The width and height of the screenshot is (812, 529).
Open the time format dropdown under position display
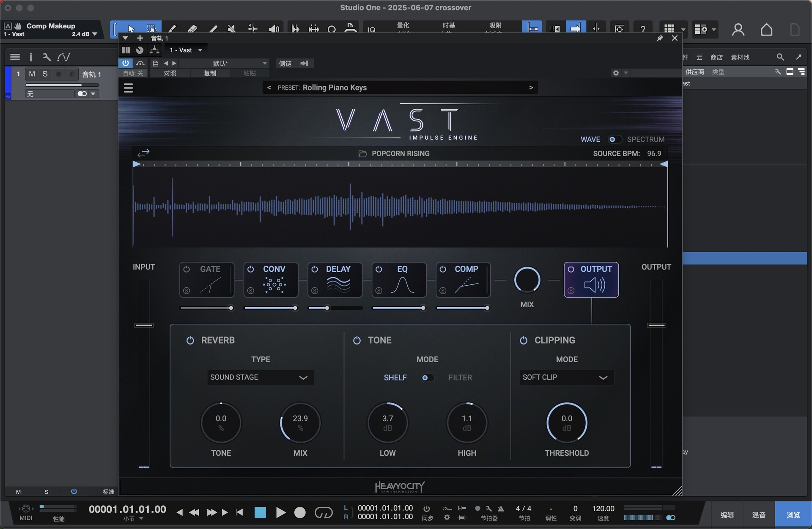click(x=141, y=518)
